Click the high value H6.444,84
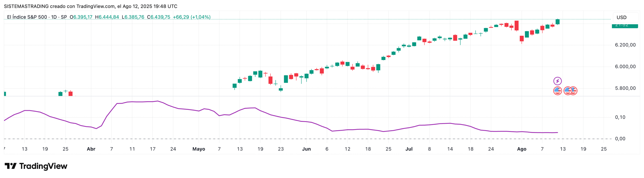Screen dimensions: 644x178 107,17
